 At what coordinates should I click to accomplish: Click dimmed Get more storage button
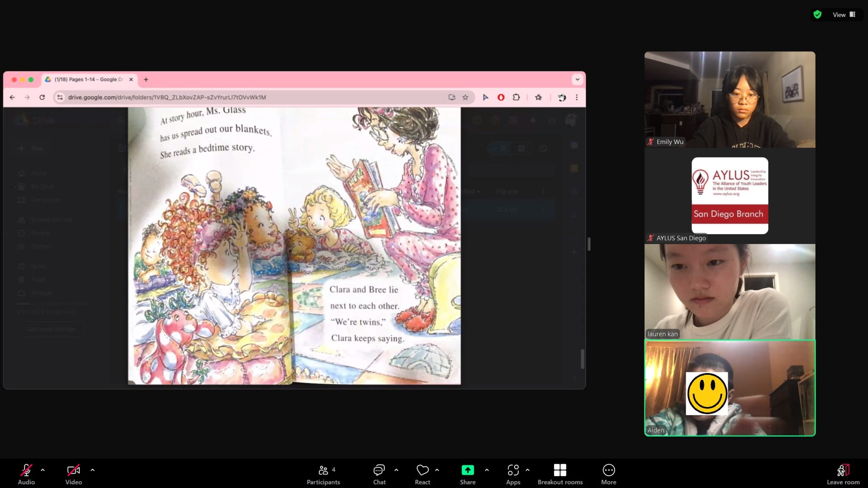click(x=51, y=329)
